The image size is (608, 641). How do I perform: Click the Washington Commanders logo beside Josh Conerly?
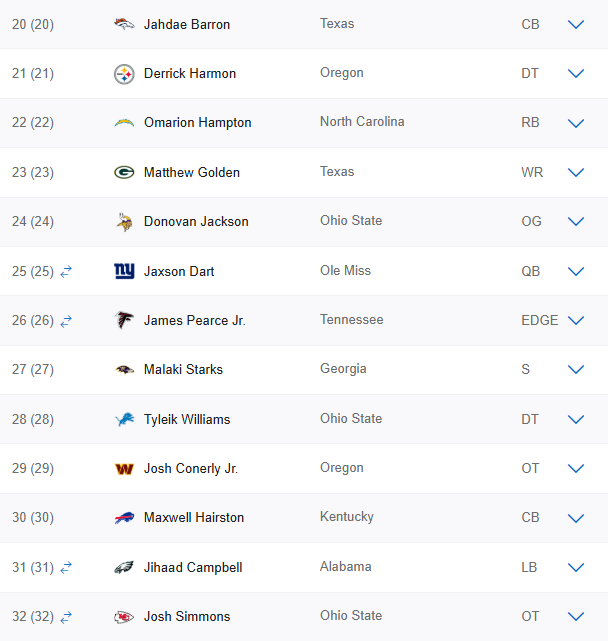point(124,469)
